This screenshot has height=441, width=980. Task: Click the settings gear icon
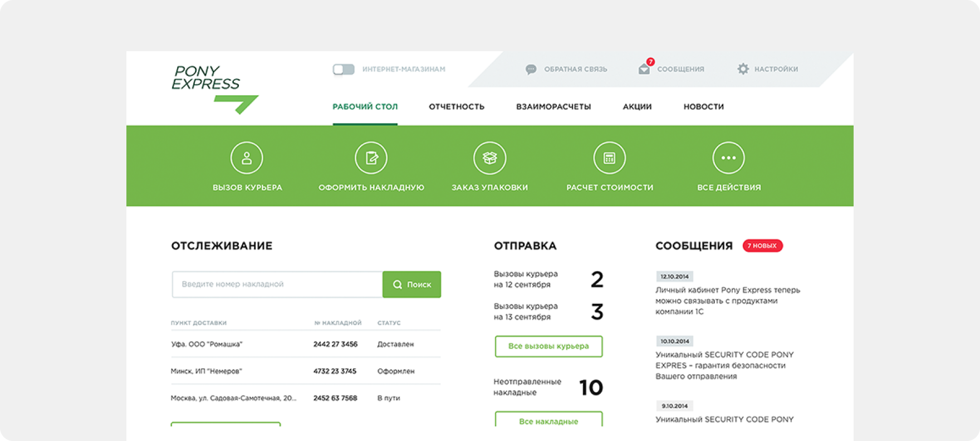pyautogui.click(x=743, y=69)
